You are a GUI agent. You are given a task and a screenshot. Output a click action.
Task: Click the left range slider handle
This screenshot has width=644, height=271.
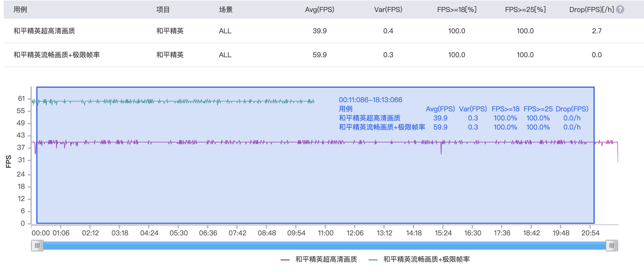pyautogui.click(x=37, y=245)
